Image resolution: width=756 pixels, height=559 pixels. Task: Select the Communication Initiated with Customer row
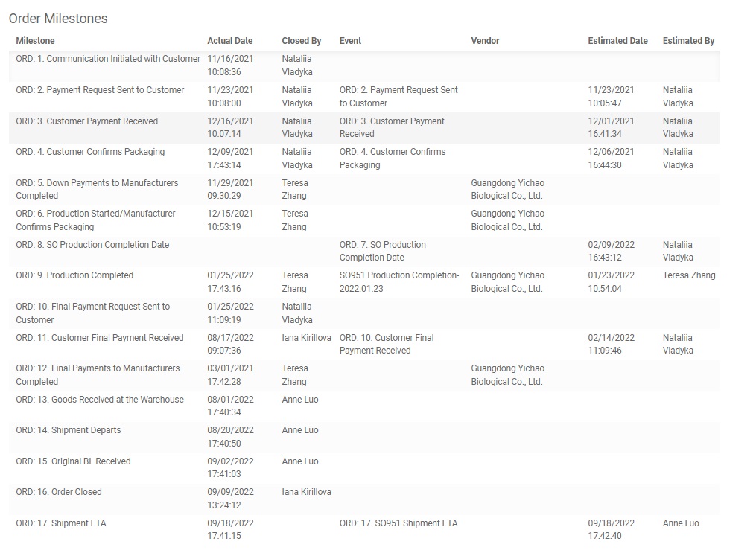(x=108, y=59)
